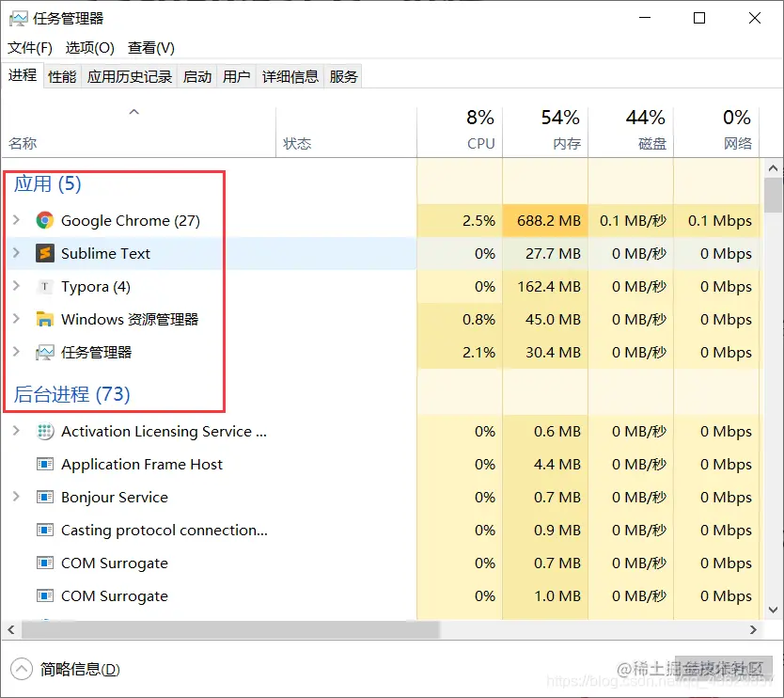Select Bonjour Service name text
Image resolution: width=784 pixels, height=698 pixels.
115,498
